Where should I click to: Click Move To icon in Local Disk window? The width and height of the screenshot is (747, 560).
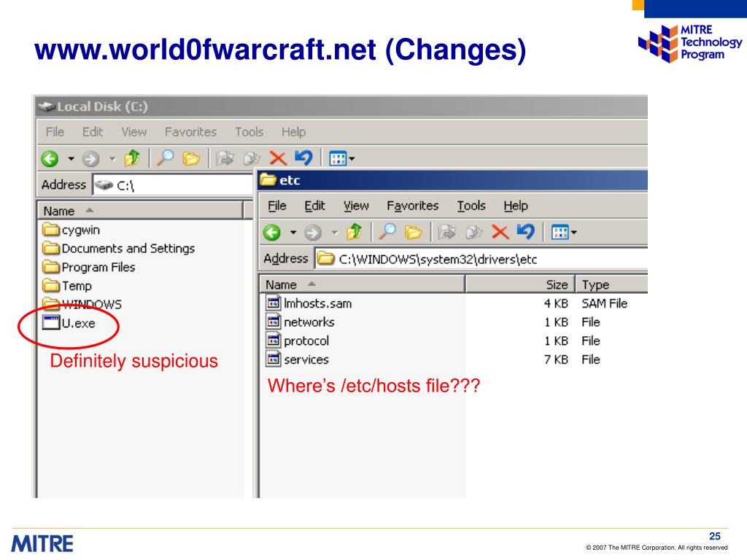coord(225,158)
